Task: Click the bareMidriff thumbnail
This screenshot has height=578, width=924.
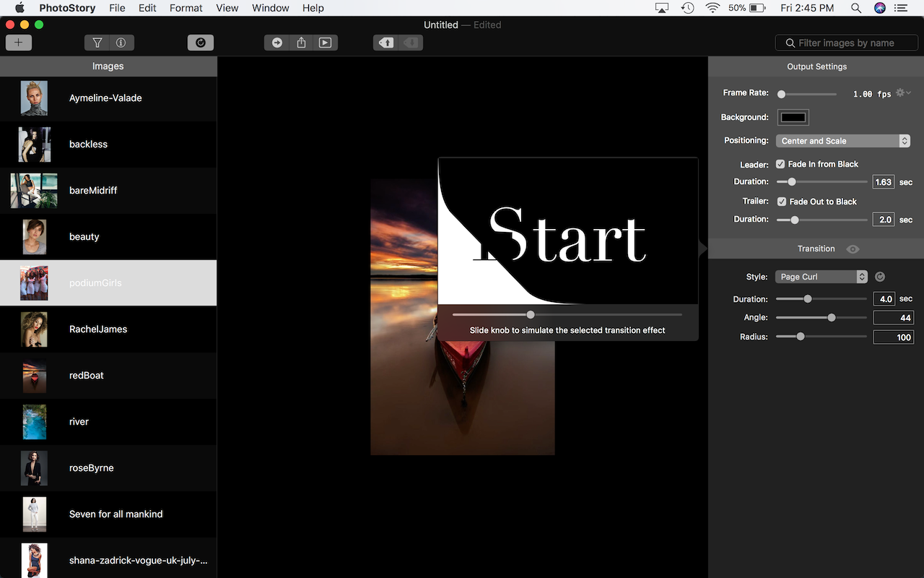Action: (34, 191)
